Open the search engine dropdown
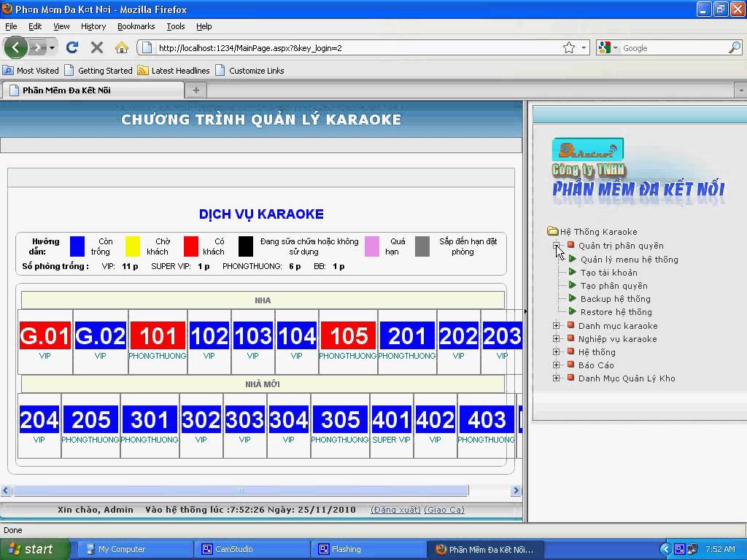This screenshot has height=560, width=747. click(x=608, y=48)
